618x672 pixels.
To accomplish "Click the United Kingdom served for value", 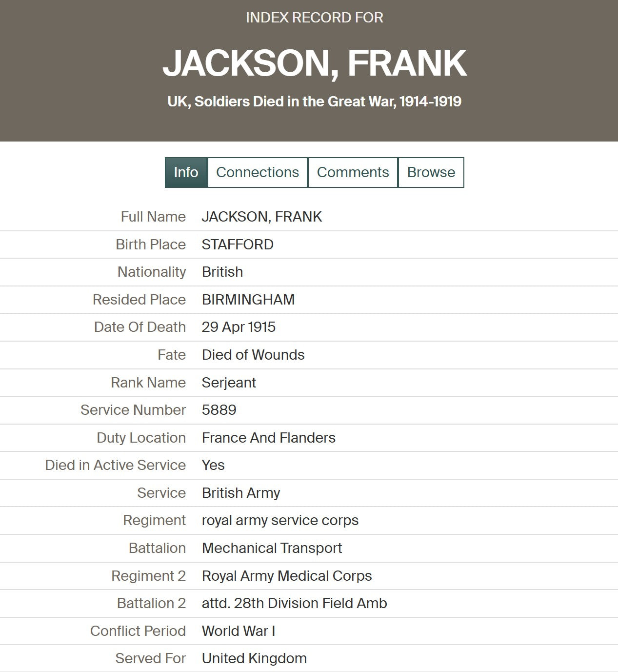I will tap(254, 658).
